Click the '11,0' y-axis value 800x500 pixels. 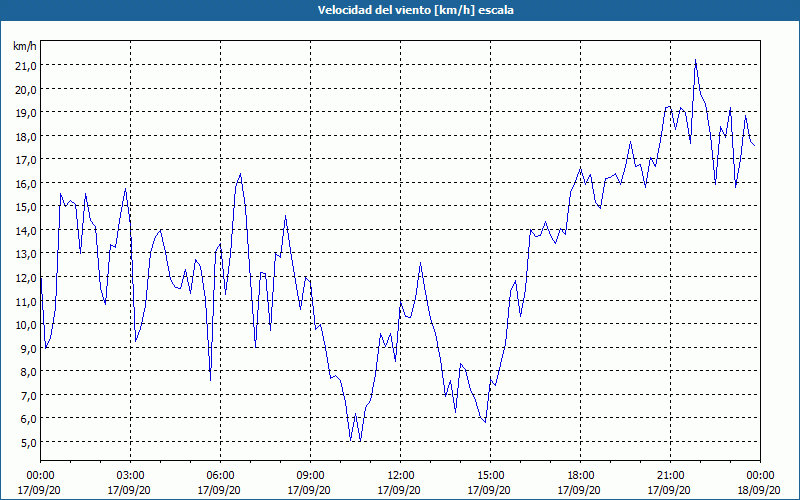[25, 301]
